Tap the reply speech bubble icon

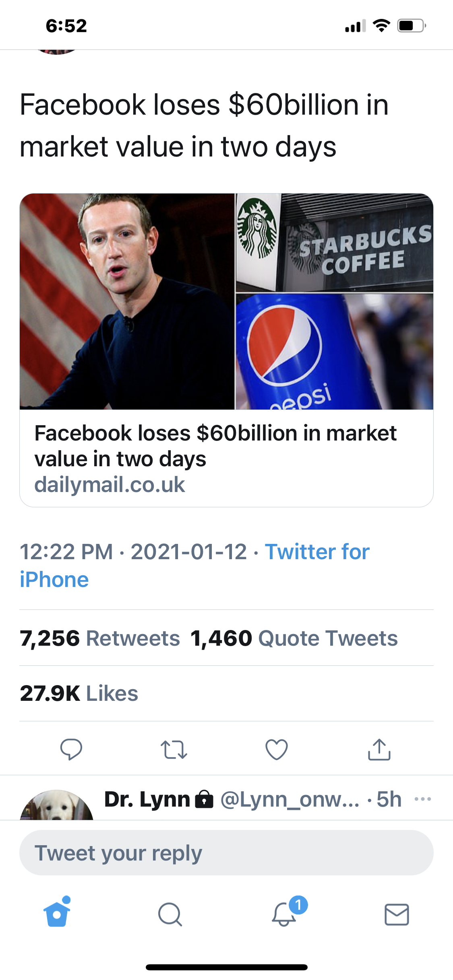click(x=71, y=749)
